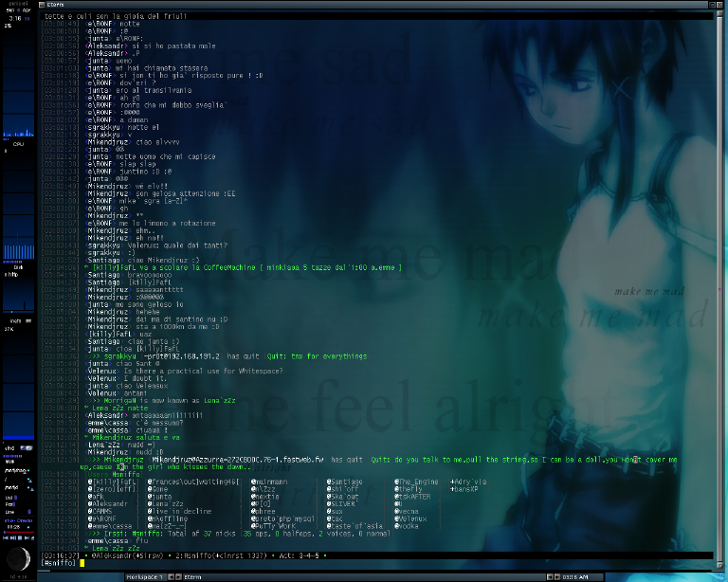Viewport: 728px width, 582px height.
Task: Switch to next workspace with right arrow
Action: coord(178,577)
